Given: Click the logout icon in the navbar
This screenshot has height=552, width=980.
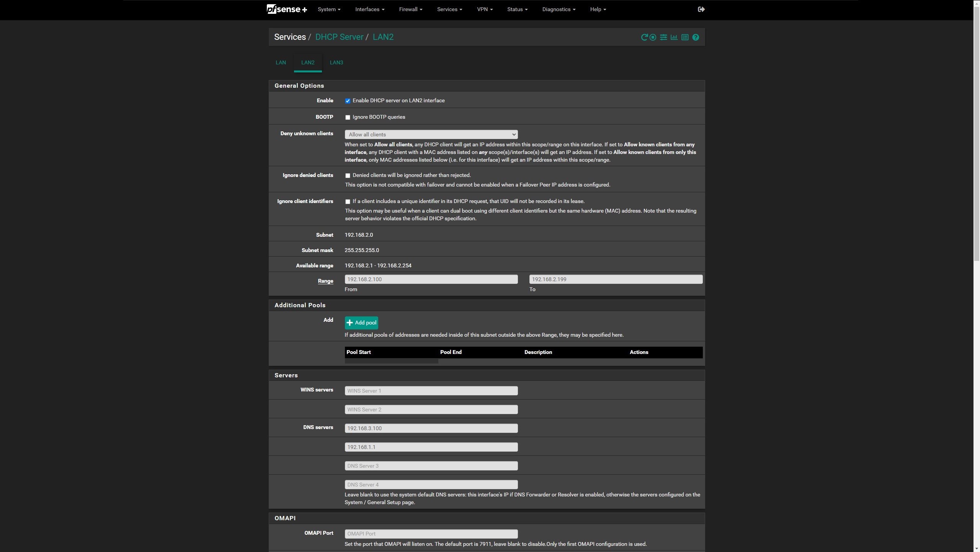Looking at the screenshot, I should point(701,9).
